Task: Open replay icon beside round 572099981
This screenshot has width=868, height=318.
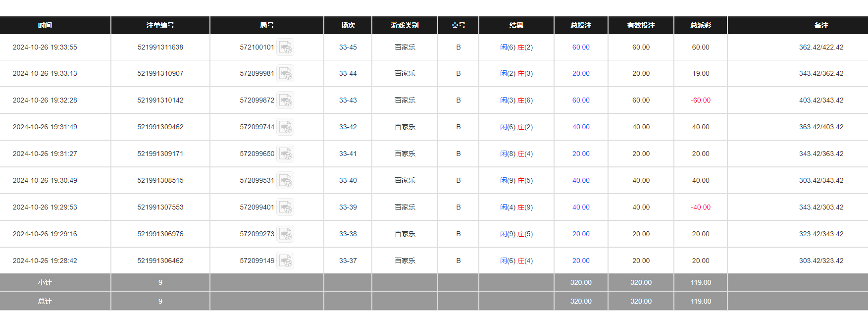Action: coord(285,74)
